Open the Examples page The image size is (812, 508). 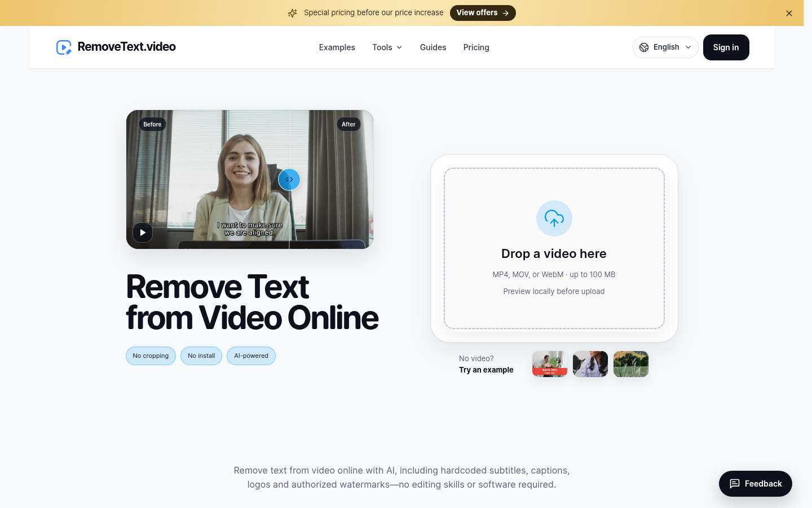click(x=337, y=47)
